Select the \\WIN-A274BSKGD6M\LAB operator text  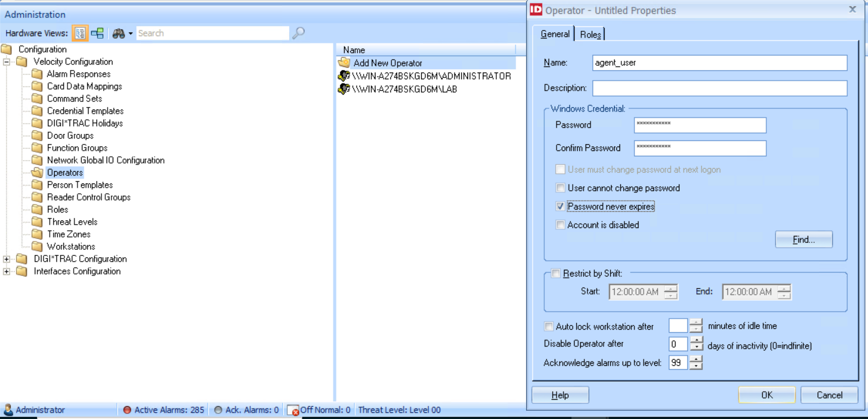coord(404,89)
